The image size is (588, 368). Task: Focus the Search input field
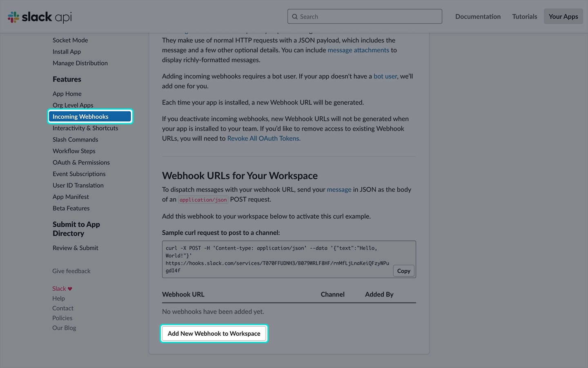click(x=367, y=17)
